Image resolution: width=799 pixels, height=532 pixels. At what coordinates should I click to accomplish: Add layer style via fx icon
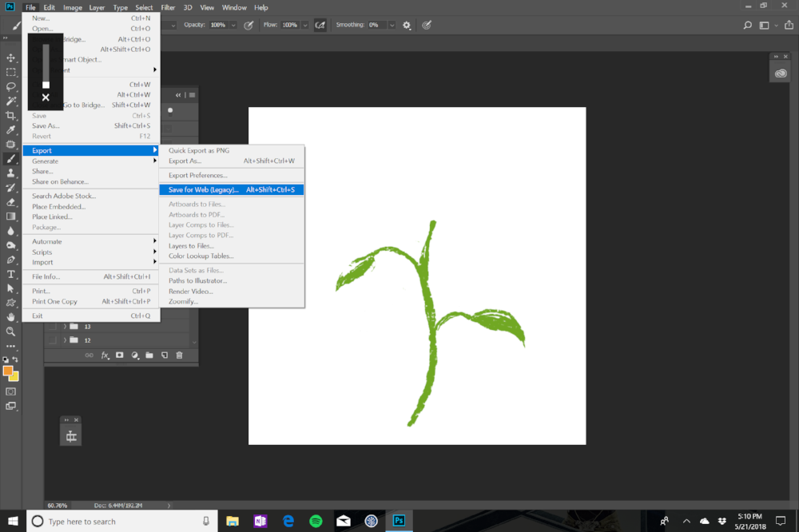pyautogui.click(x=105, y=355)
